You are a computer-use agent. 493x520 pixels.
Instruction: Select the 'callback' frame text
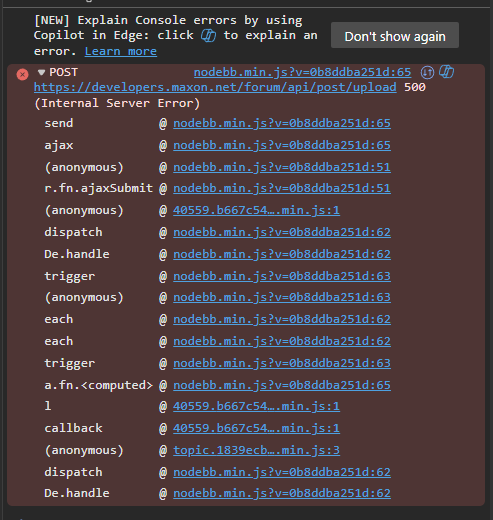[x=73, y=428]
